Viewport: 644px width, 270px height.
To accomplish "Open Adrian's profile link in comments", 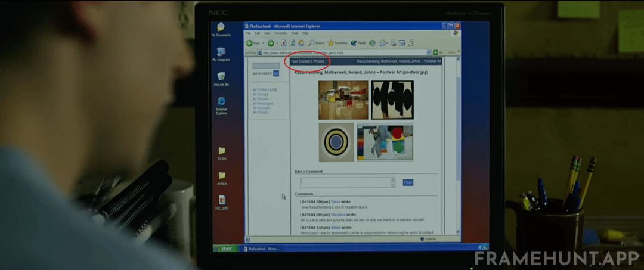I will [336, 227].
